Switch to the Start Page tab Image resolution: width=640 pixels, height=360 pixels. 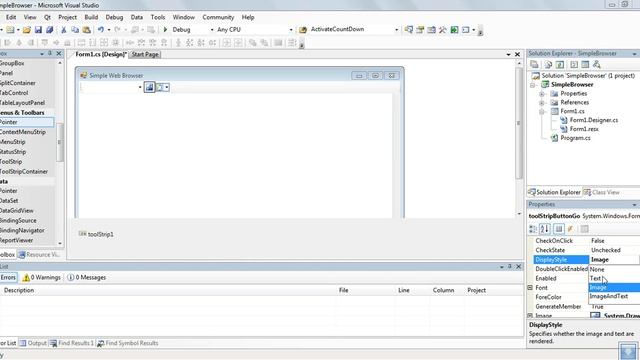pyautogui.click(x=145, y=54)
